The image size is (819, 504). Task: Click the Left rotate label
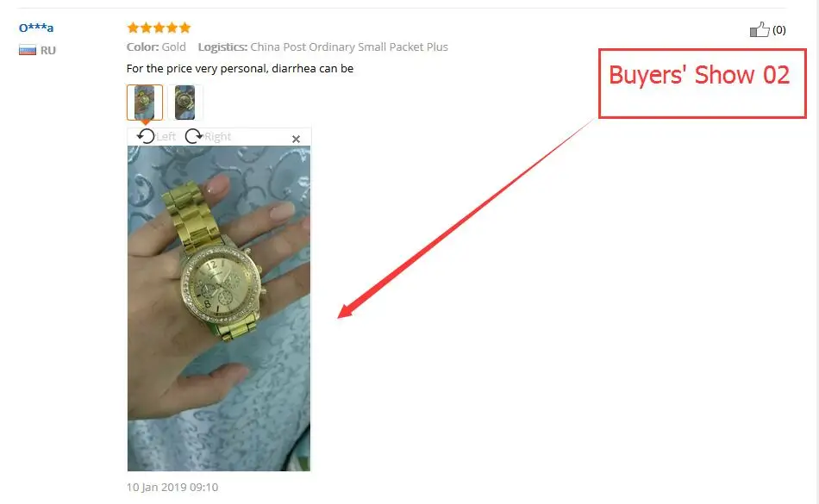point(166,137)
